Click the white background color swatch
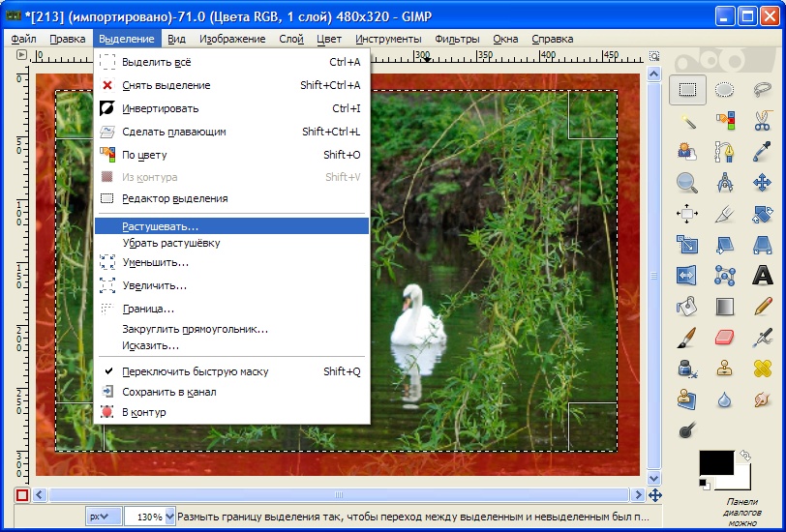The height and width of the screenshot is (532, 786). (x=742, y=481)
